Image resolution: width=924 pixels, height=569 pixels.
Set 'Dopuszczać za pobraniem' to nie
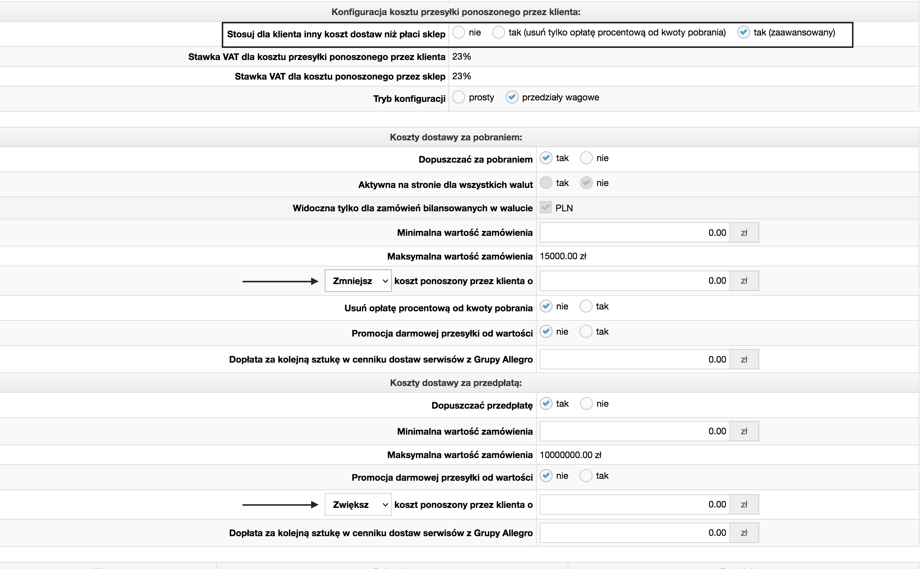[586, 158]
